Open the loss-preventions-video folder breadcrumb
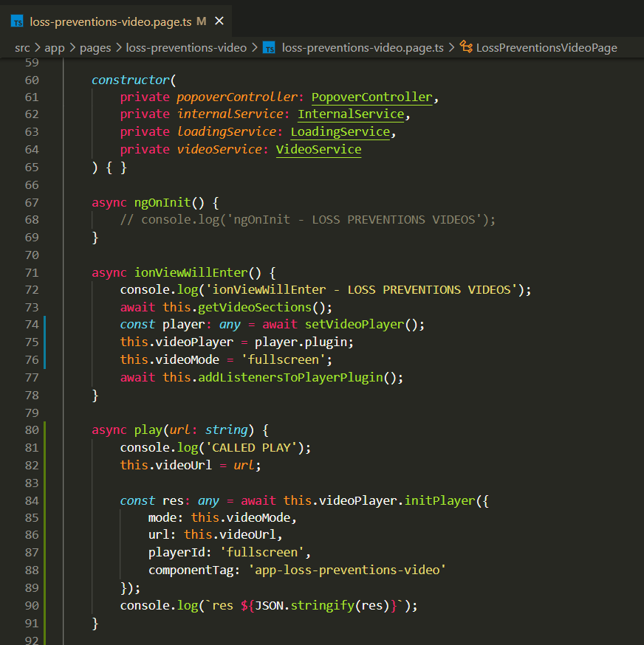This screenshot has width=644, height=645. coord(186,46)
